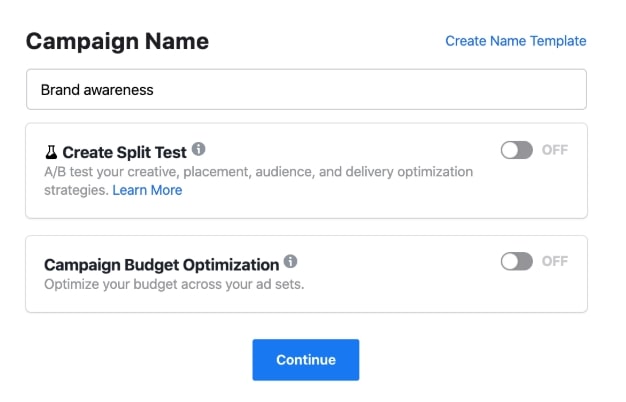Screen dimensions: 626x402
Task: Click the Split Test toggle's white knob
Action: pos(510,150)
